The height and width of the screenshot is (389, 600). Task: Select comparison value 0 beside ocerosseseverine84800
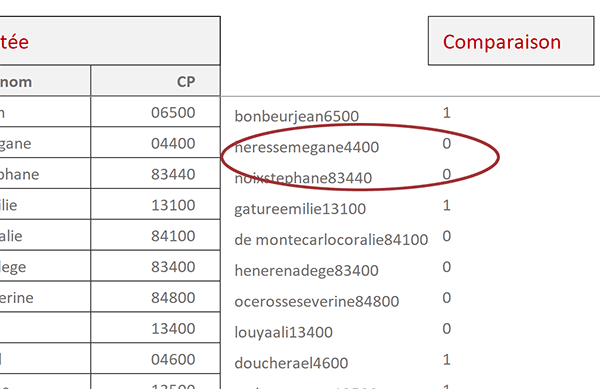click(x=447, y=298)
